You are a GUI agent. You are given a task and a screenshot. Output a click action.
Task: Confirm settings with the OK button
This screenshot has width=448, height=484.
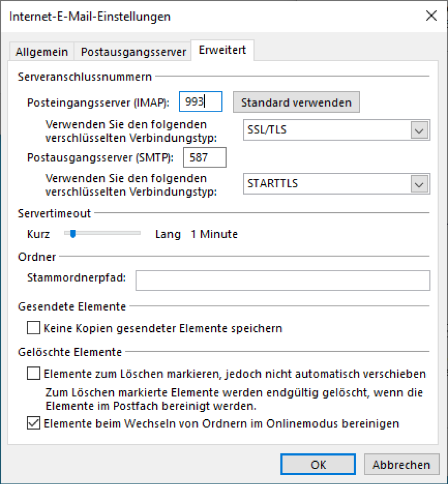[x=318, y=464]
